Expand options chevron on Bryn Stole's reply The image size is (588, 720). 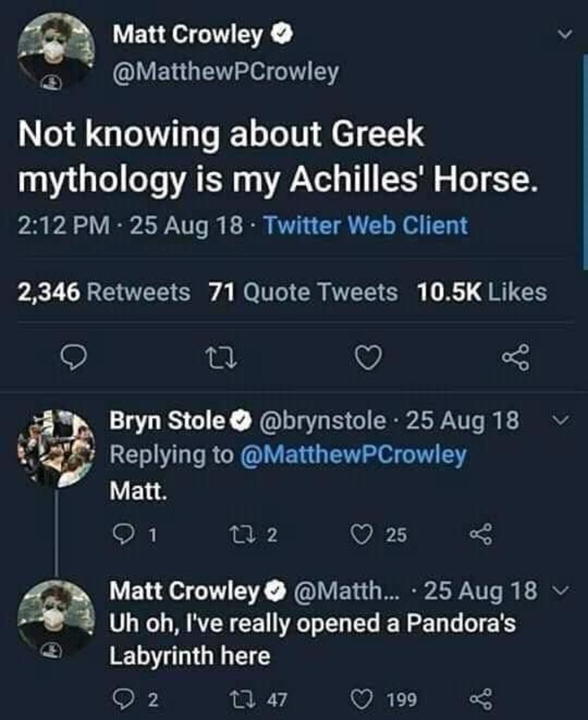tap(563, 421)
